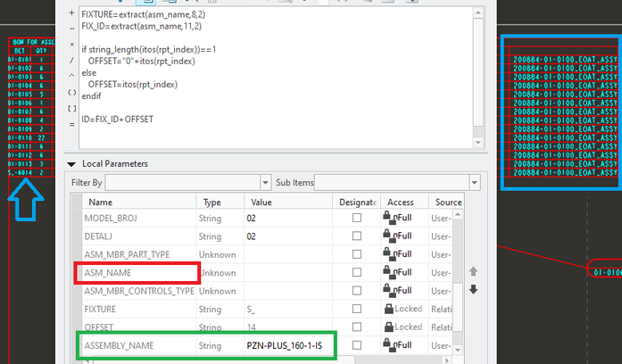Toggle Designate checkbox for ASM_MBR_PART_TYPE
622x364 pixels.
pyautogui.click(x=357, y=254)
